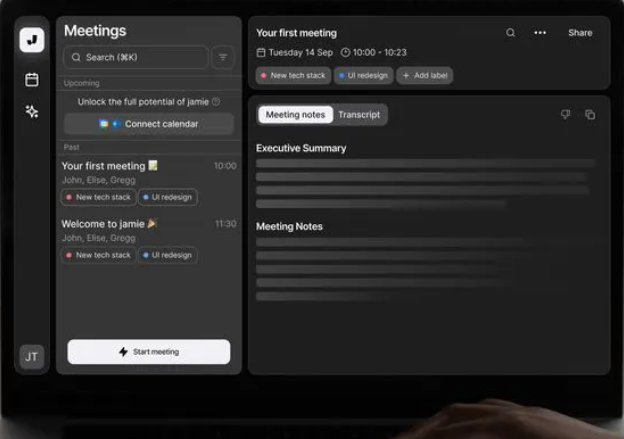The width and height of the screenshot is (624, 439).
Task: Click the thumbs down feedback icon
Action: [x=566, y=115]
